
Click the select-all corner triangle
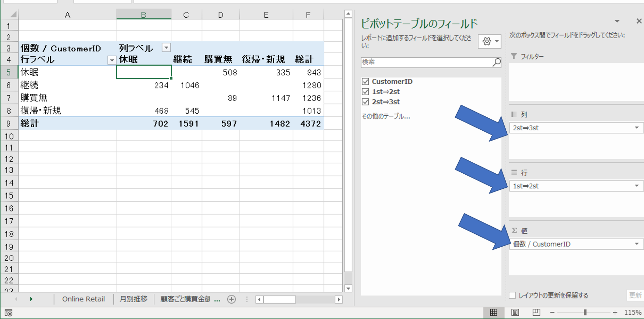(x=13, y=14)
